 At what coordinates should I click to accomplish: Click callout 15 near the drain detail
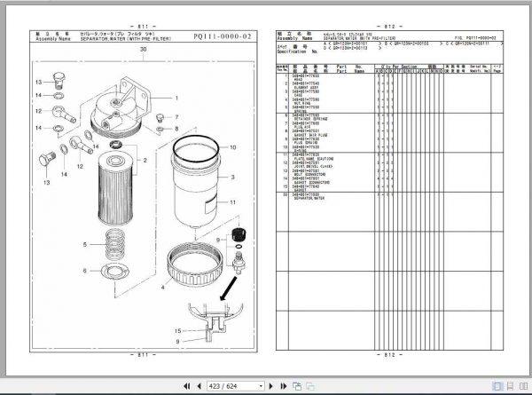pyautogui.click(x=178, y=331)
